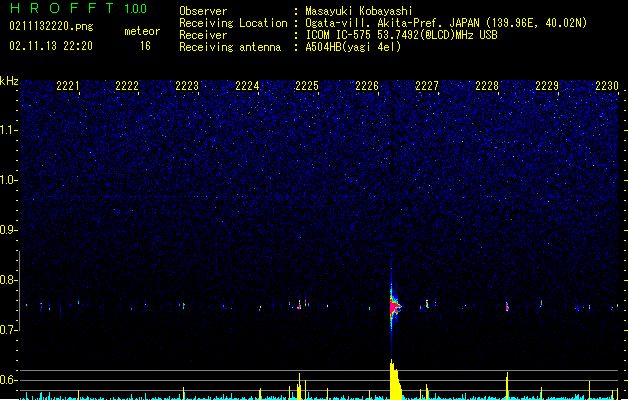Click observer name Masayuki Kobayashi
629x400 pixels.
click(359, 11)
